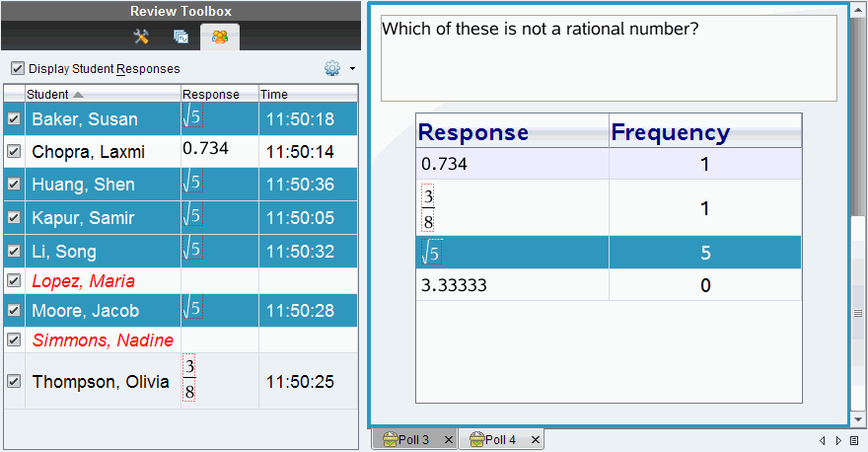
Task: Close the Poll 4 tab
Action: tap(535, 440)
